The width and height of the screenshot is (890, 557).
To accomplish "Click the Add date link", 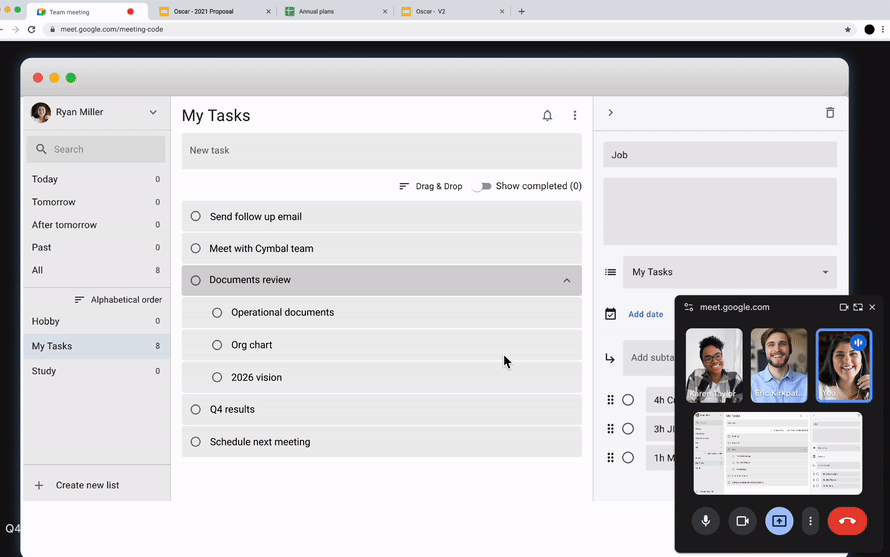I will click(645, 314).
